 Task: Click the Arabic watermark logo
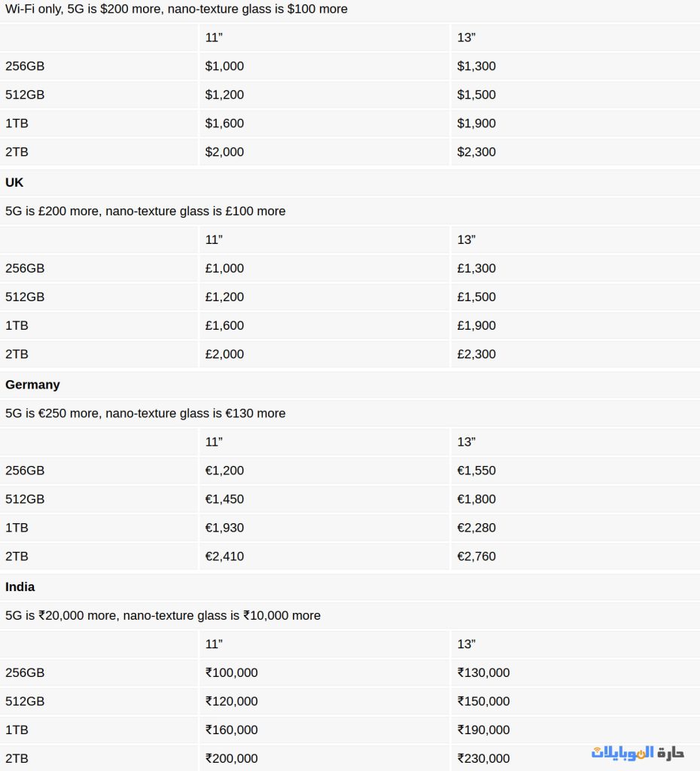point(637,752)
